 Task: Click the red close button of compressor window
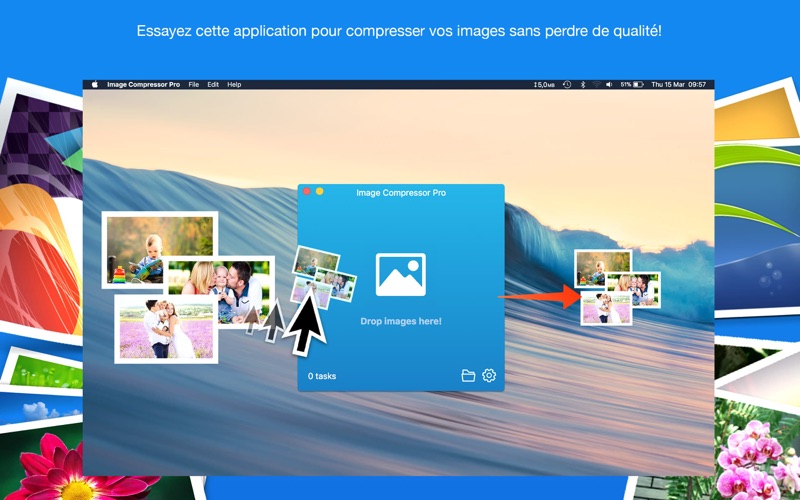click(x=307, y=191)
